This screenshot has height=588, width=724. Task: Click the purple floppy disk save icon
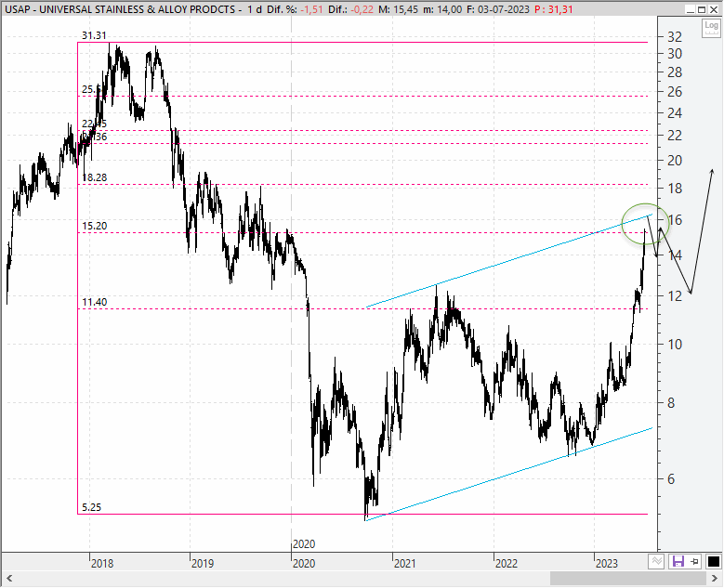coord(678,562)
